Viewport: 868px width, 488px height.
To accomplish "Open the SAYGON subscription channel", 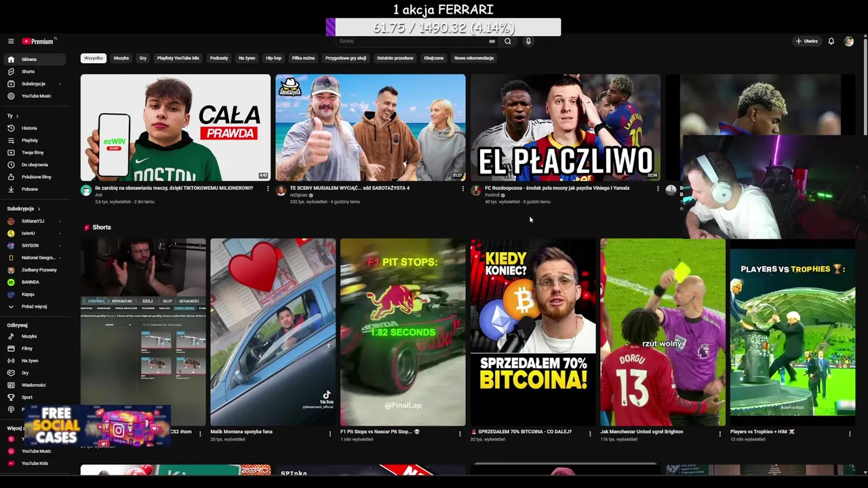I will 35,245.
